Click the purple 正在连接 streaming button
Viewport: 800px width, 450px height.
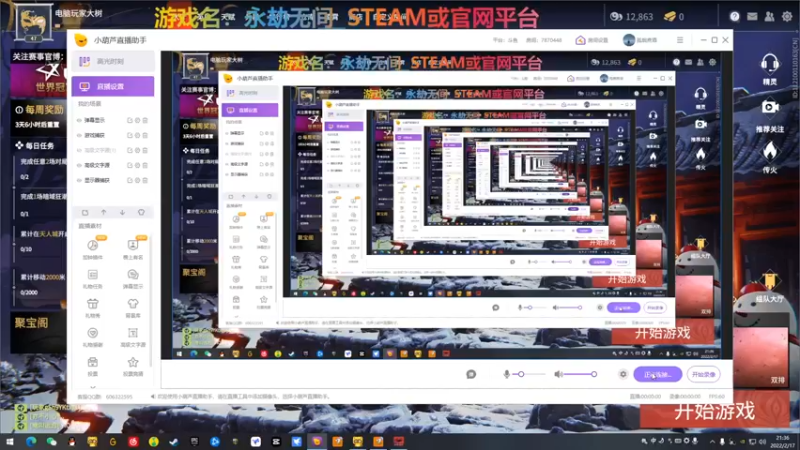658,374
